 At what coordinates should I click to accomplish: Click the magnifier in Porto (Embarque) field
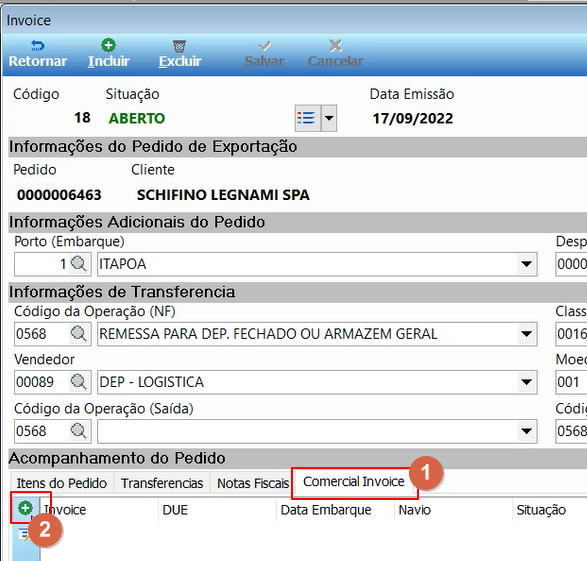[x=79, y=264]
